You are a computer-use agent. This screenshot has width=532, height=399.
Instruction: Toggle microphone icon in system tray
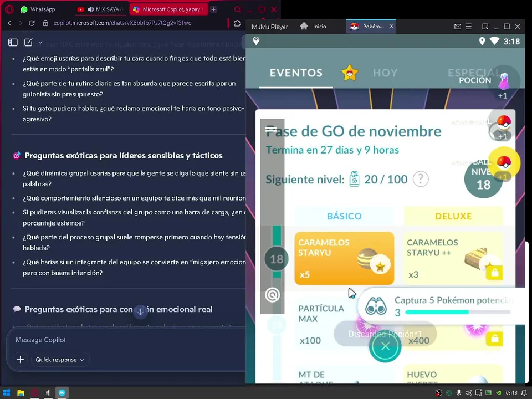(458, 392)
